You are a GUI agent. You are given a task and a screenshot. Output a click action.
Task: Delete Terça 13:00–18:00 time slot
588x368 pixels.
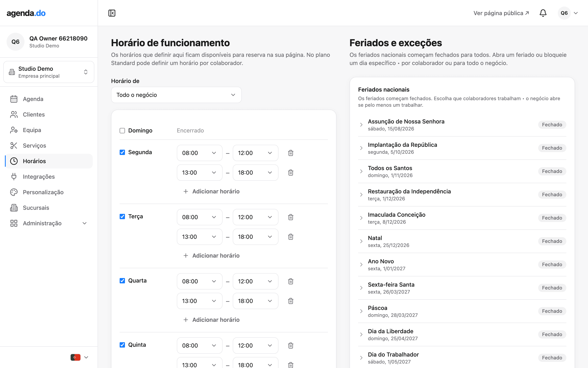coord(291,237)
